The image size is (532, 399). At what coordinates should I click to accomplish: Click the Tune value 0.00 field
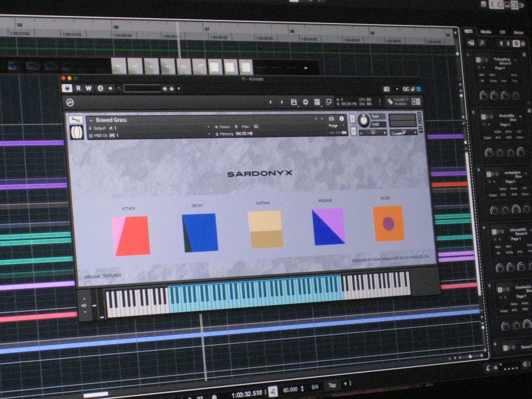(378, 124)
